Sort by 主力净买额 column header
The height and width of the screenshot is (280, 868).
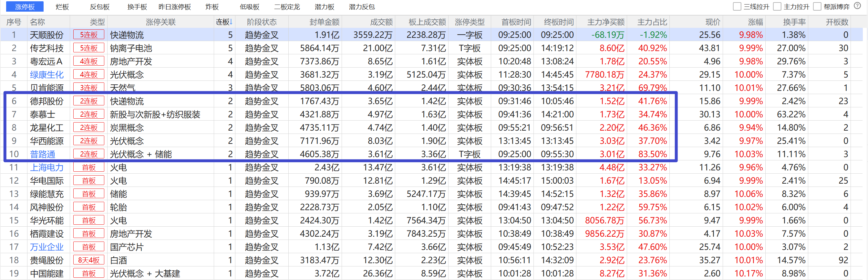coord(605,22)
